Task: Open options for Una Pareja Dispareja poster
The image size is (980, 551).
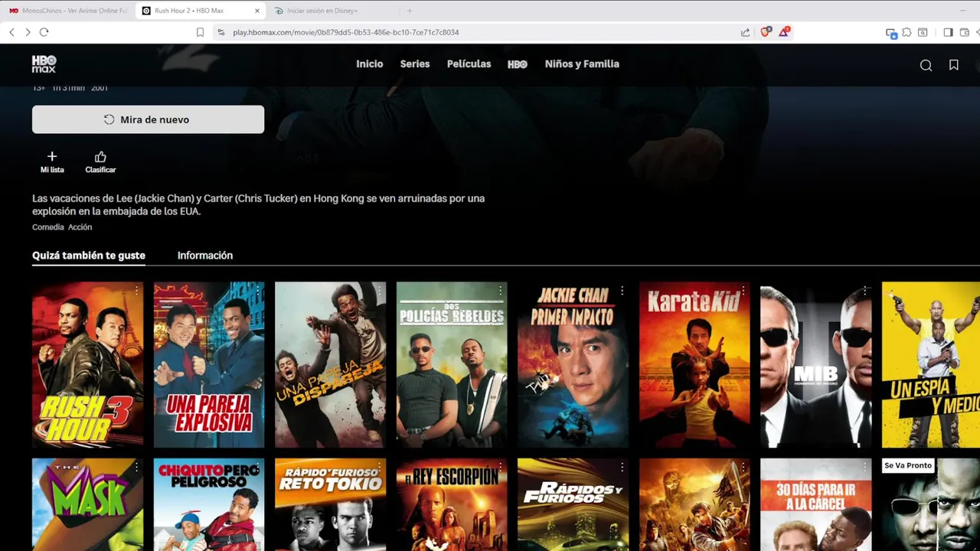Action: [379, 291]
